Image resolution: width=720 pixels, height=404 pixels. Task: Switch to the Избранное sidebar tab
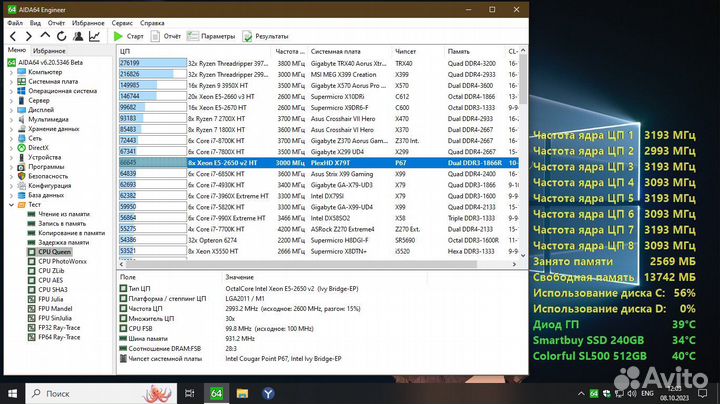click(x=49, y=51)
